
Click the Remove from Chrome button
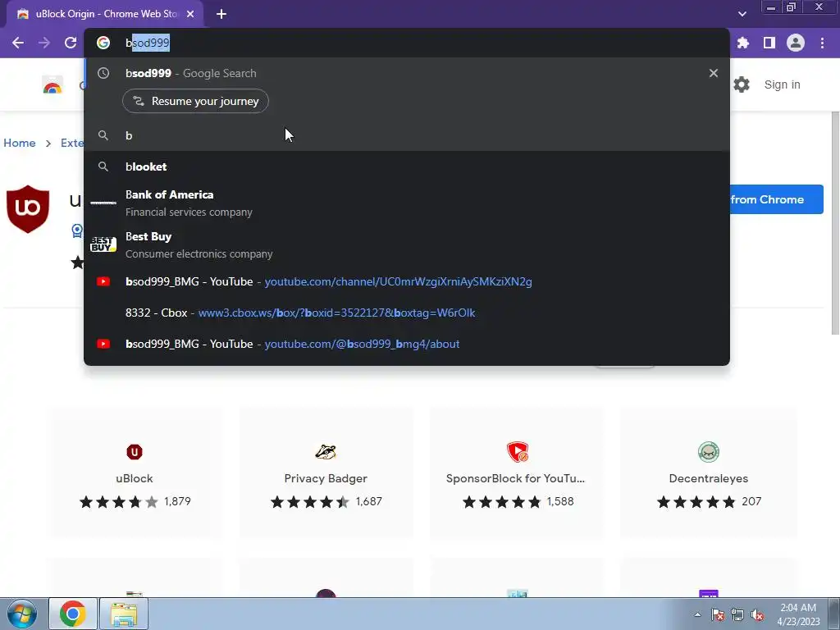776,199
